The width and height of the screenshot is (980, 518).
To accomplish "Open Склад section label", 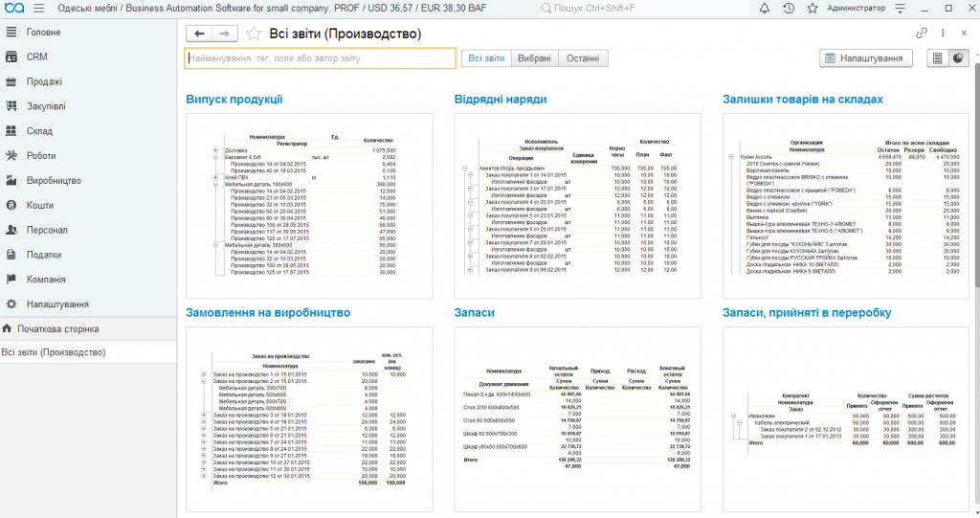I will pyautogui.click(x=39, y=131).
